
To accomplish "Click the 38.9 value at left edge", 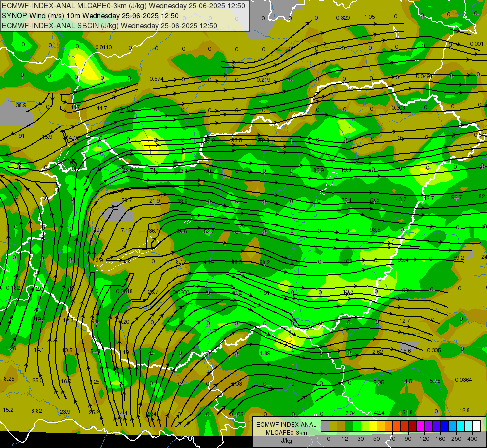I will pos(21,105).
